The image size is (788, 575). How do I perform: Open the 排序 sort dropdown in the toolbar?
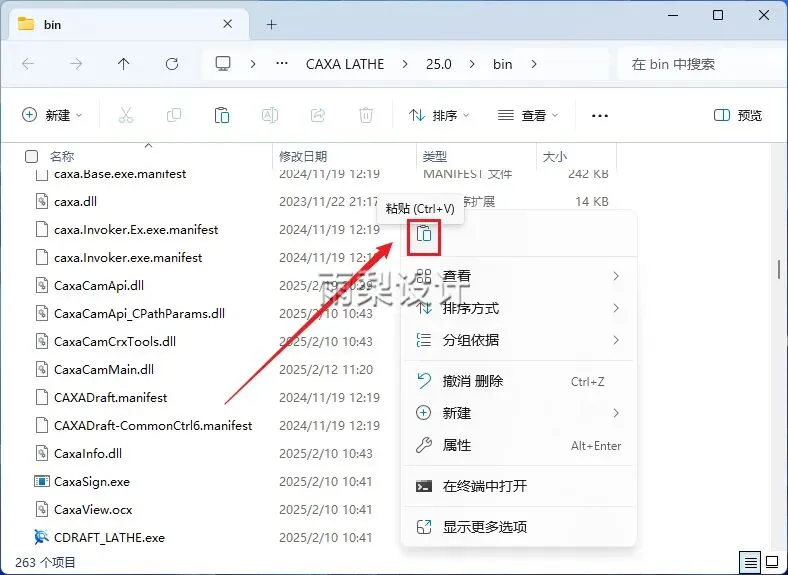439,116
